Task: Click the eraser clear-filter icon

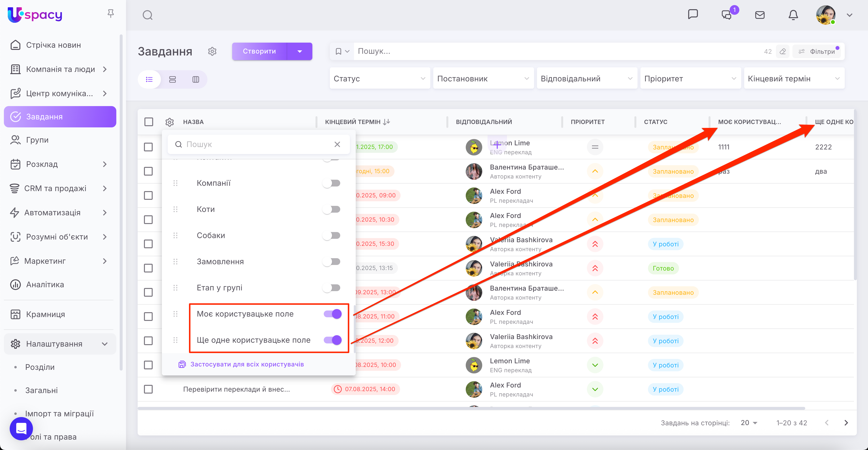Action: click(782, 52)
